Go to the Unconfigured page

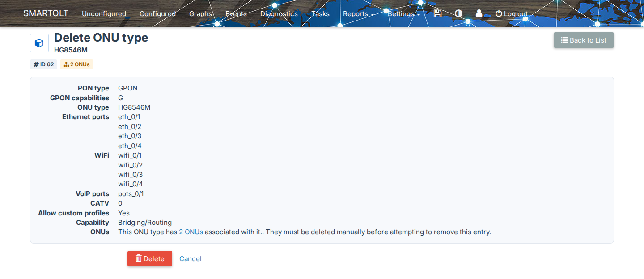[104, 14]
